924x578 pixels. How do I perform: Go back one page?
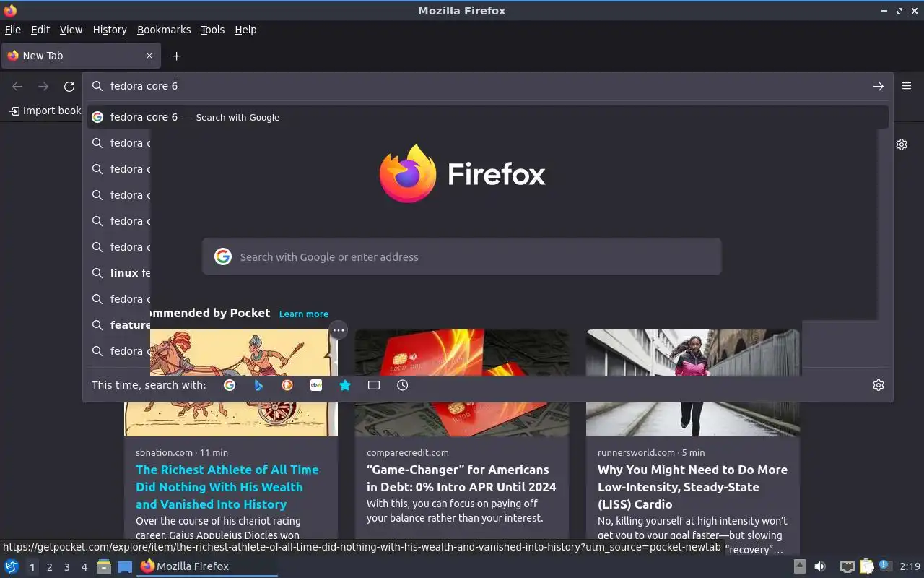click(17, 86)
